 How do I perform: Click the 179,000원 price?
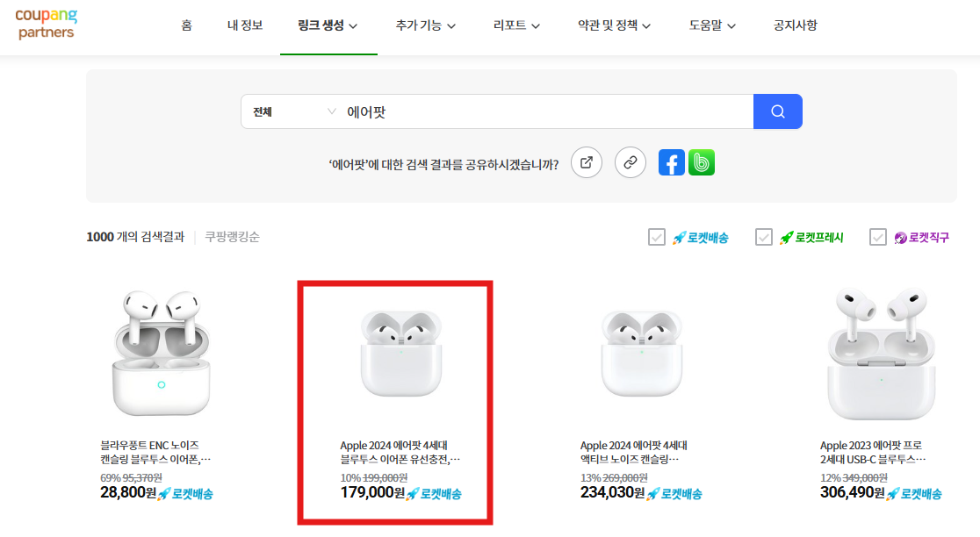[372, 492]
